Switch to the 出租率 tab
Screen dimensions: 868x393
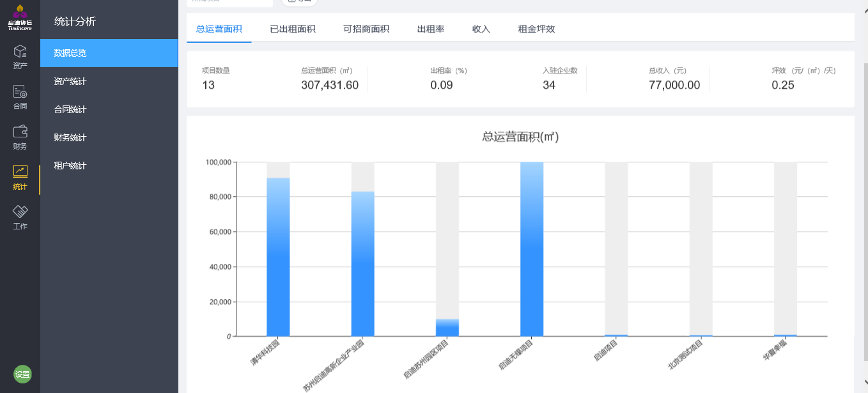(431, 29)
